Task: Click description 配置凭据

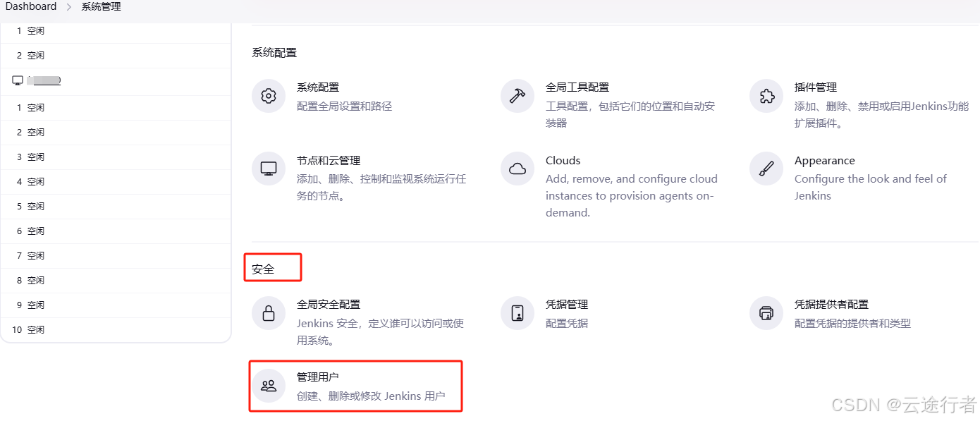Action: (x=567, y=324)
